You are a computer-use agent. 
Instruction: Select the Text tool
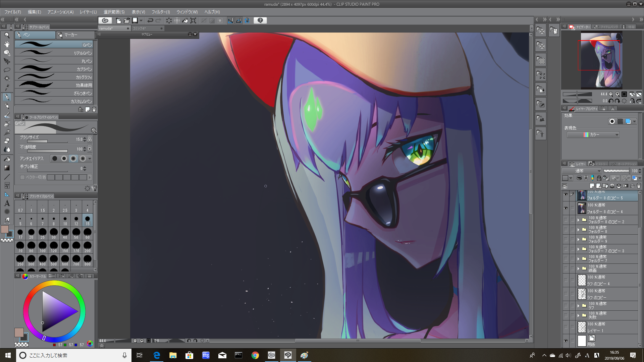(7, 203)
